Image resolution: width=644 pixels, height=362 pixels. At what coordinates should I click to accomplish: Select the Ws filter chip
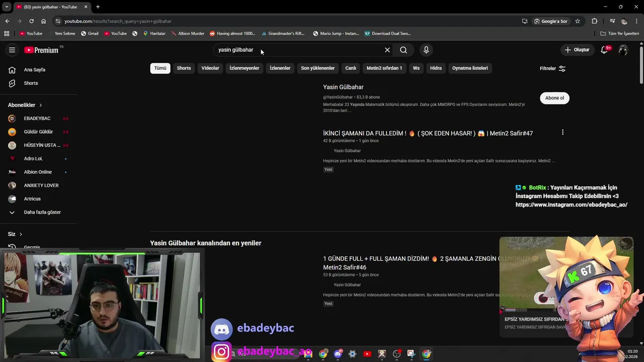pyautogui.click(x=416, y=68)
